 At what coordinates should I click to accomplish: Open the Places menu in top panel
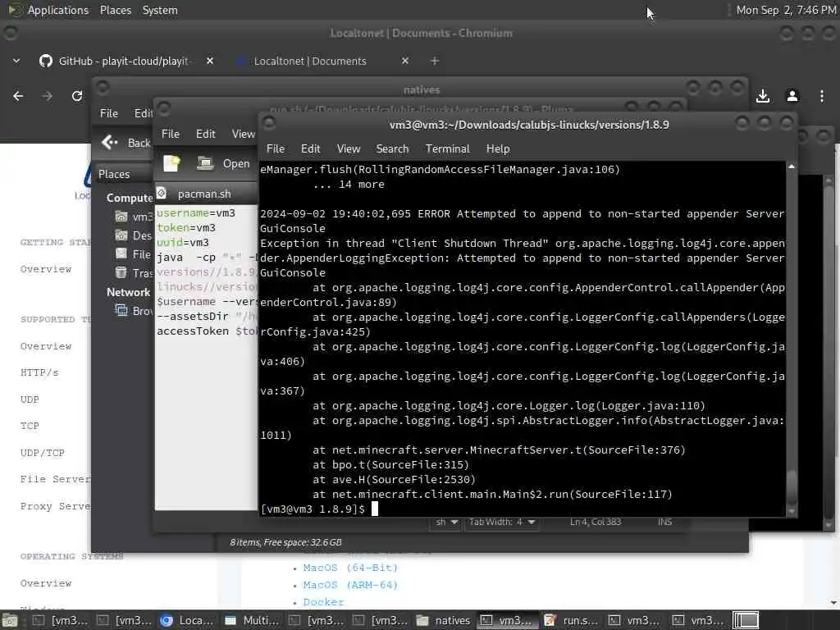[115, 10]
